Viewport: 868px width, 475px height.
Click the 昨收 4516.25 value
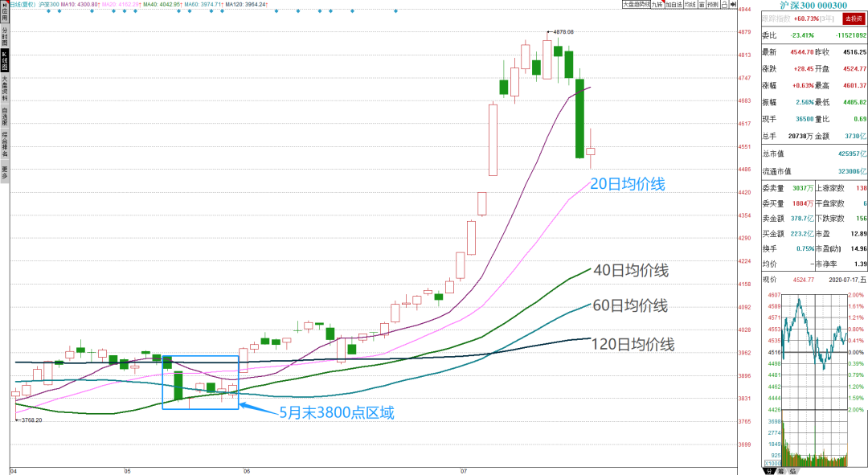[x=854, y=52]
